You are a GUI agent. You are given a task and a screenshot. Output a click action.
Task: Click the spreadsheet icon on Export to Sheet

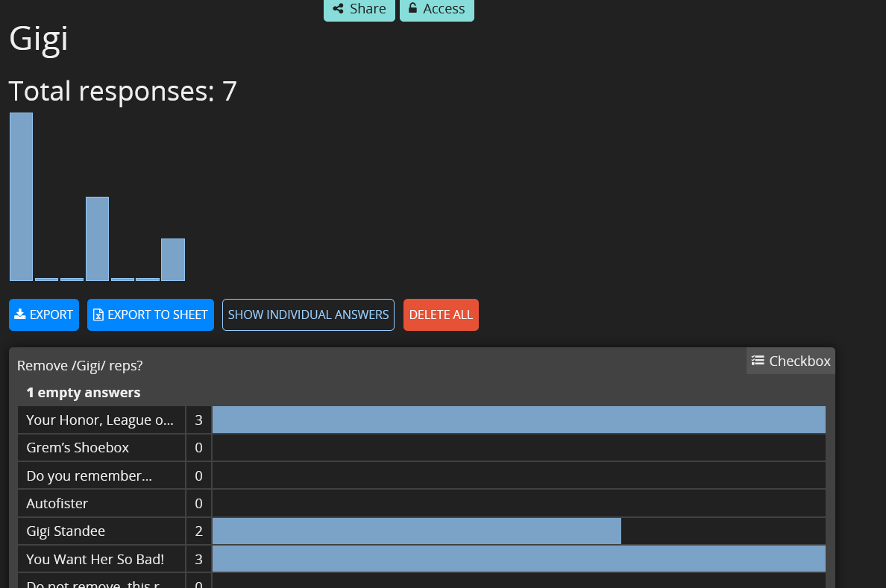[x=98, y=314]
